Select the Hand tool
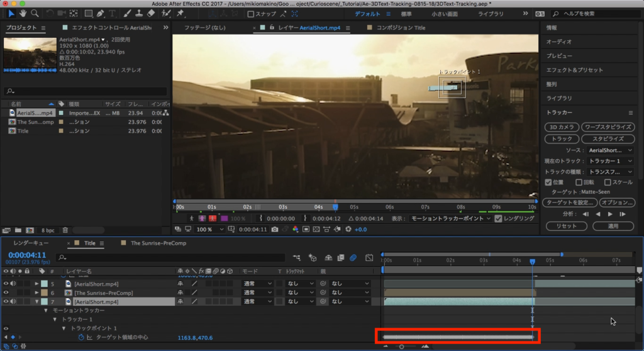The height and width of the screenshot is (351, 644). [23, 13]
